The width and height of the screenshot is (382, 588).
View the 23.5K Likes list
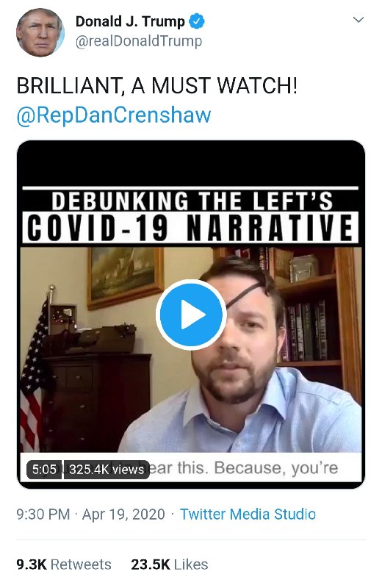170,564
